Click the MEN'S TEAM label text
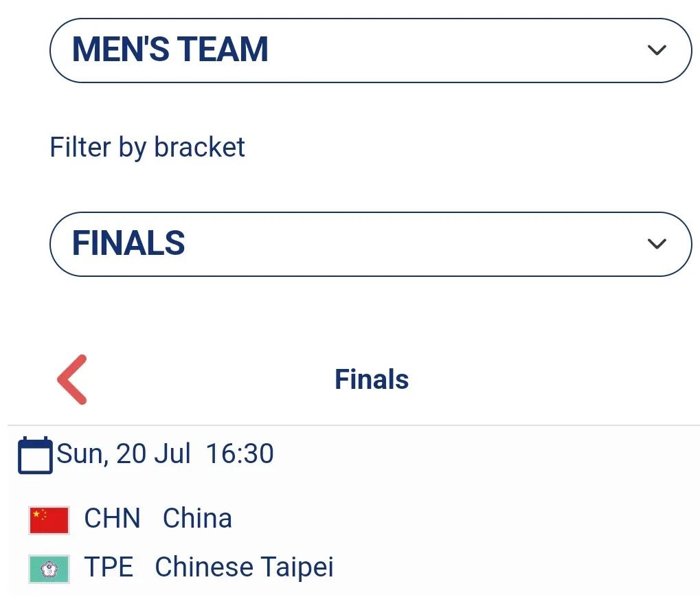700x606 pixels. (170, 49)
